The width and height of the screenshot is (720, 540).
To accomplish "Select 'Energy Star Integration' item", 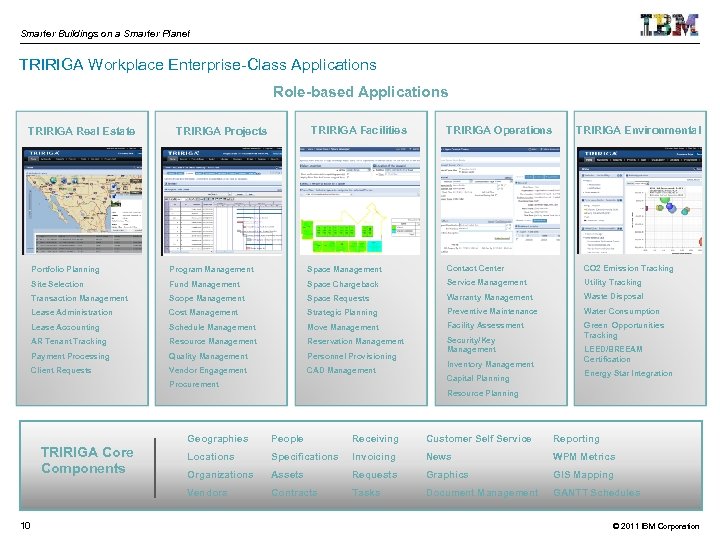I will [x=628, y=373].
